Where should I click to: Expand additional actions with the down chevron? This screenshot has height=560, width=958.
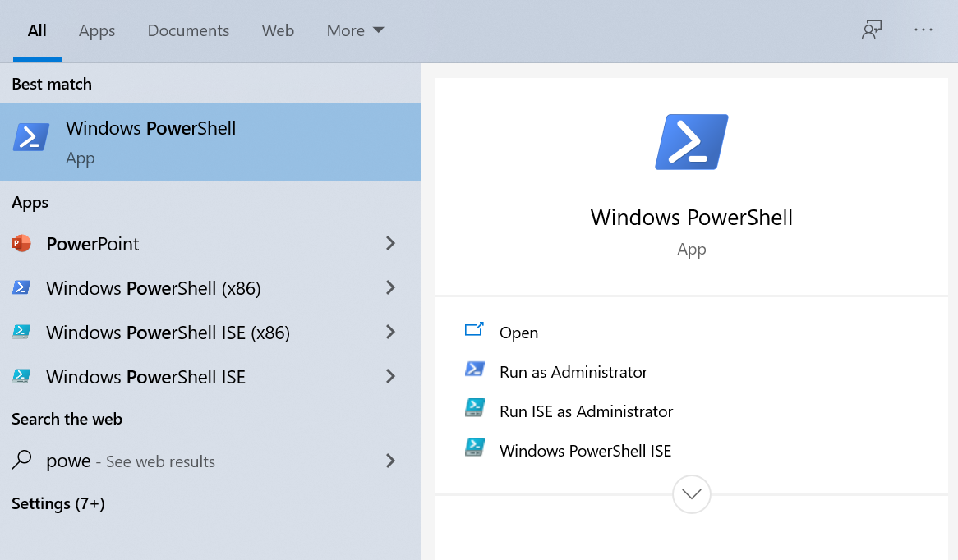coord(691,494)
